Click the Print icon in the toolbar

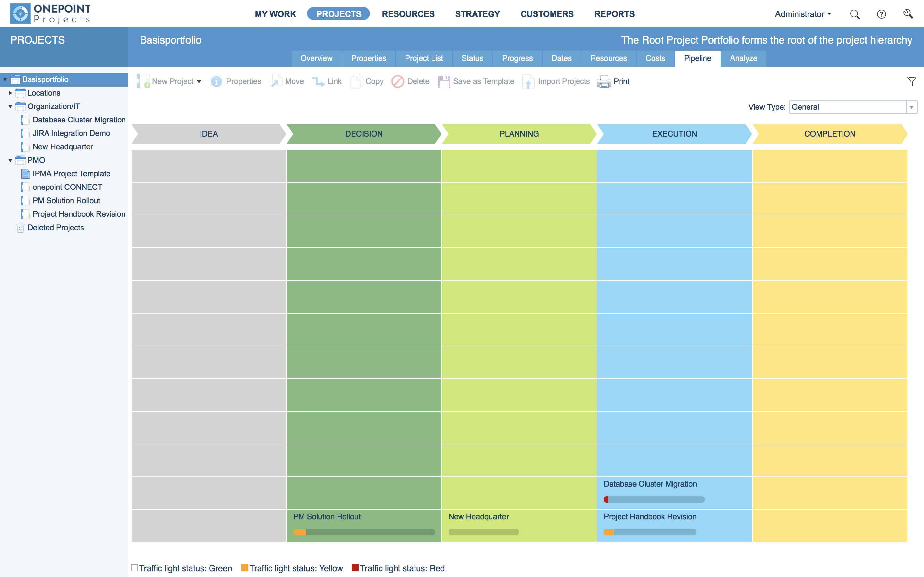[604, 81]
